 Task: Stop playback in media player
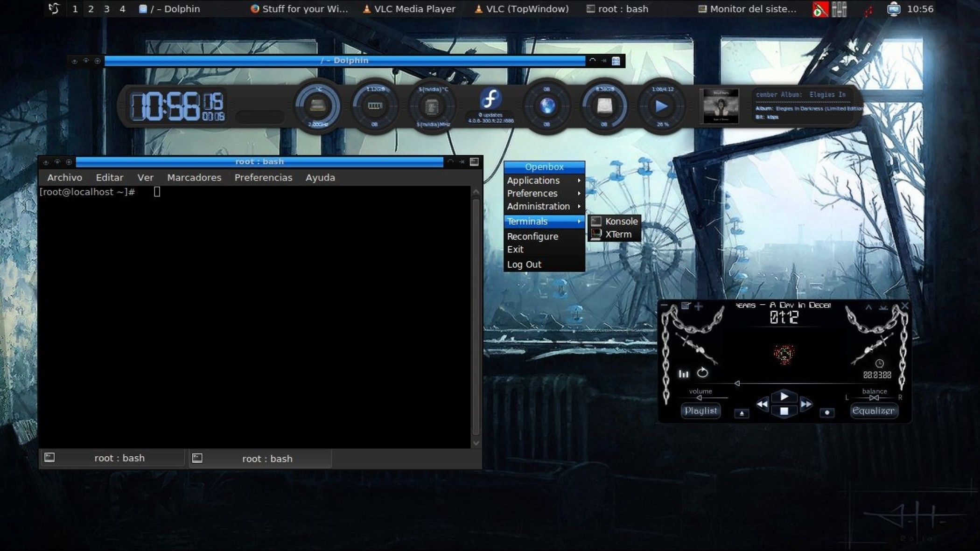(x=784, y=411)
